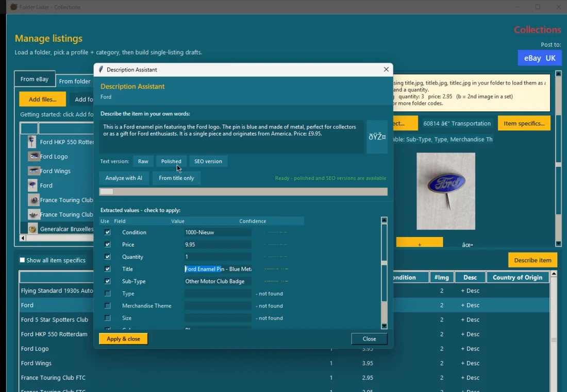Select the From folder tab

[x=75, y=81]
